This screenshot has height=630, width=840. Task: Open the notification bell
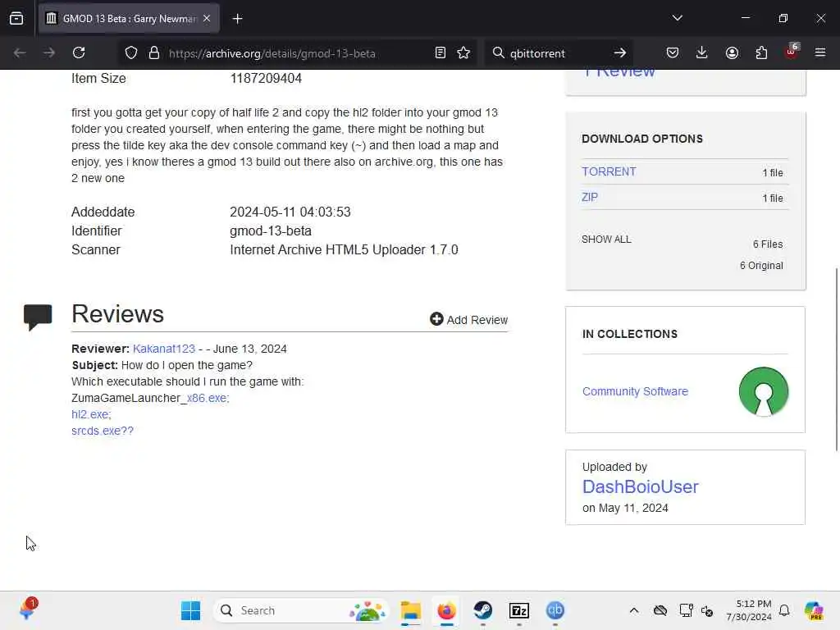[x=784, y=610]
